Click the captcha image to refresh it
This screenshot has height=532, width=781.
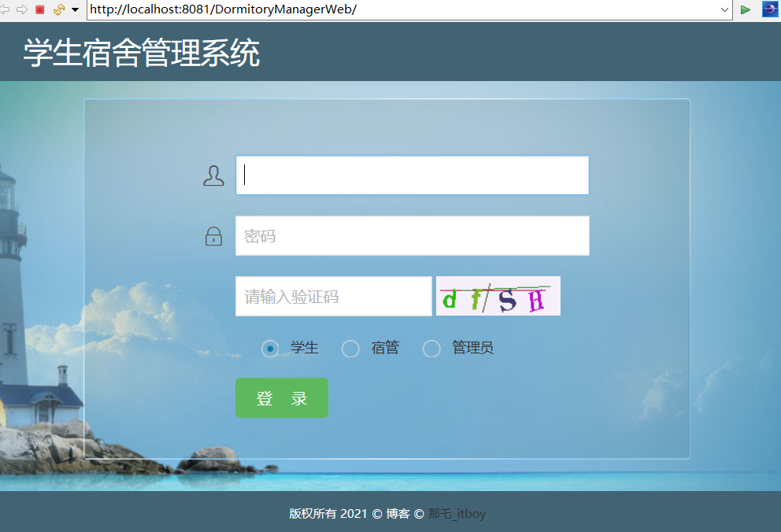pos(498,296)
